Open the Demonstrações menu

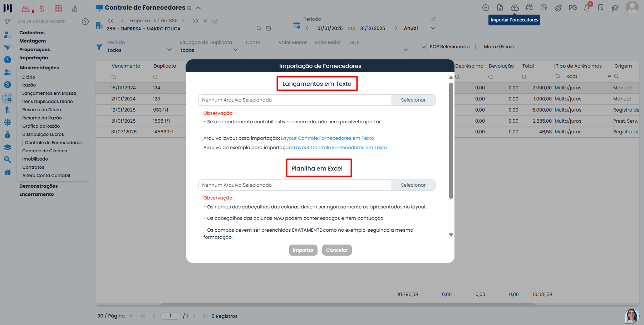click(38, 186)
